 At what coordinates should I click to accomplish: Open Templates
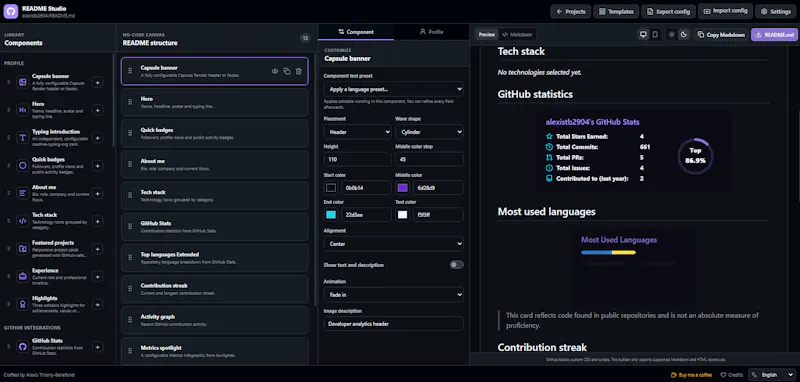tap(616, 11)
